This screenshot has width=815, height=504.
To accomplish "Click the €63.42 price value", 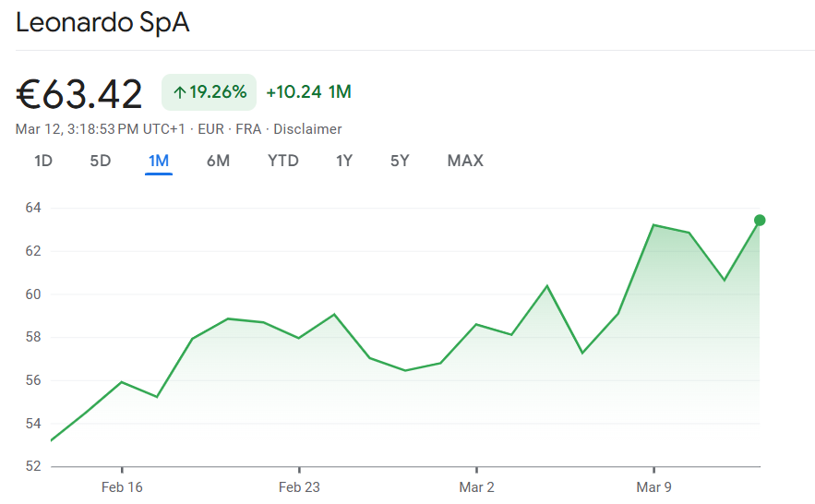I will click(79, 94).
